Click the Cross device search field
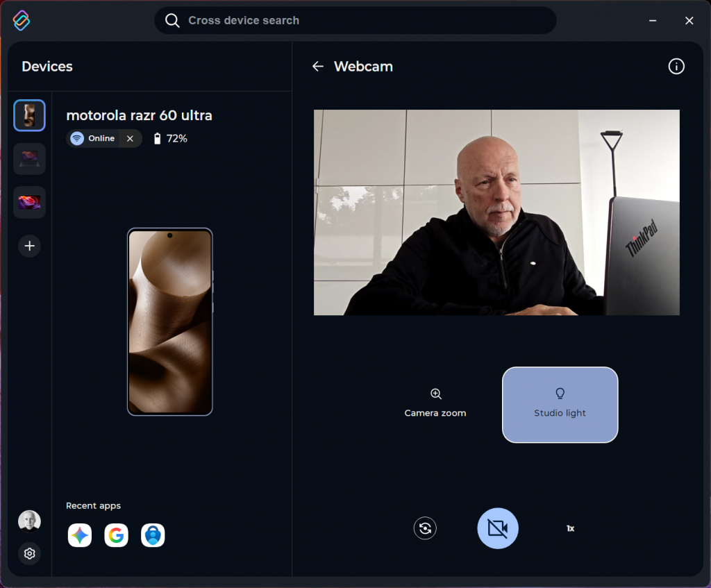 click(x=355, y=21)
